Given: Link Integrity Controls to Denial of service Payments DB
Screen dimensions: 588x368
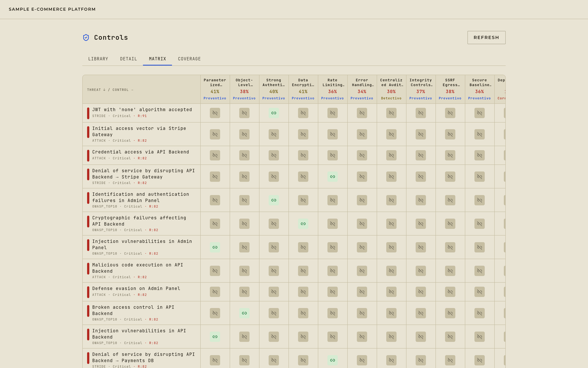Looking at the screenshot, I should [x=421, y=360].
